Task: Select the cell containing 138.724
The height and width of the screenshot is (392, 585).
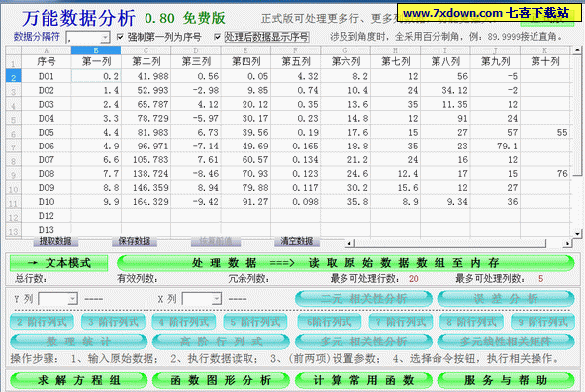Action: [146, 174]
